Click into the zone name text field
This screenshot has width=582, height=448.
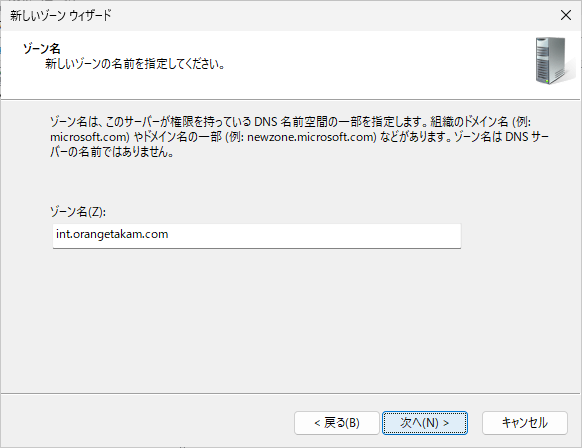pyautogui.click(x=257, y=235)
